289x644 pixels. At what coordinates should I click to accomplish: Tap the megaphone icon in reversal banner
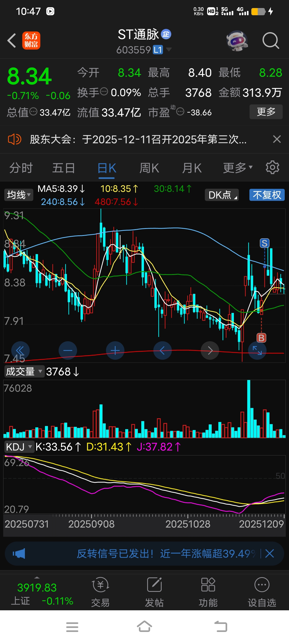click(x=19, y=553)
